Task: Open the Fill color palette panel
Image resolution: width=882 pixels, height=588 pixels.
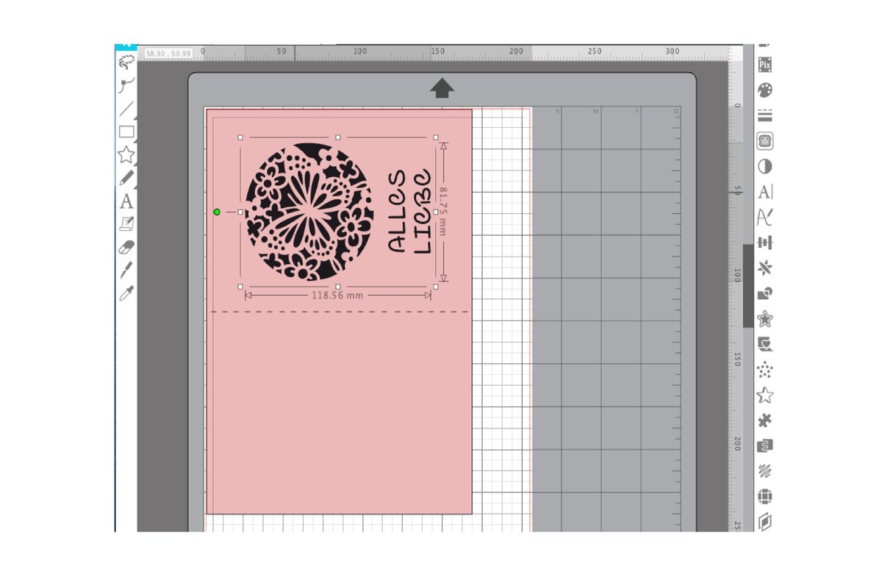Action: (x=764, y=90)
